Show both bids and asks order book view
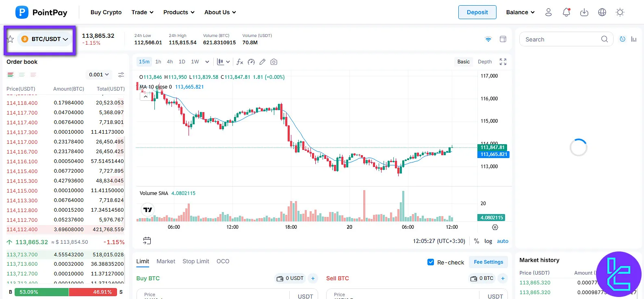Screen dimensions: 644x299 [11, 75]
